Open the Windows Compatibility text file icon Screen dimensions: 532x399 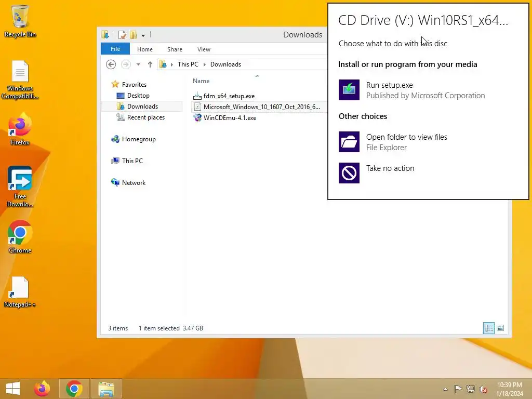(20, 79)
